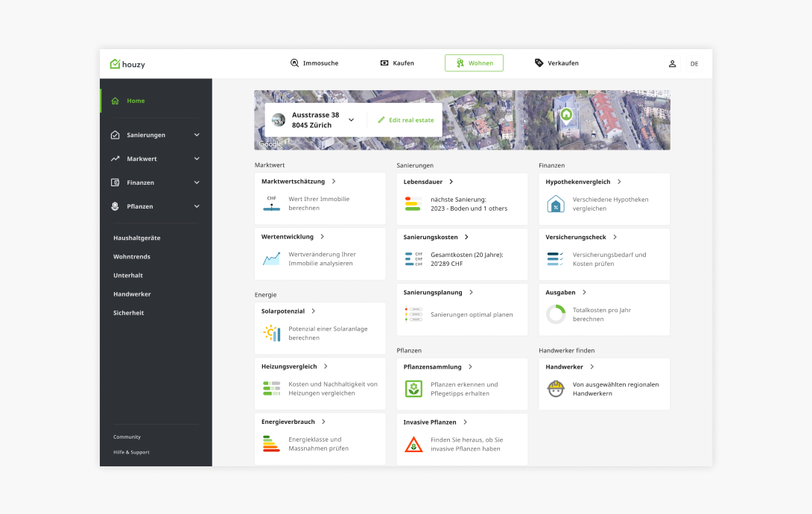Click the Solarpotenzial sun icon
Image resolution: width=812 pixels, height=514 pixels.
click(271, 333)
